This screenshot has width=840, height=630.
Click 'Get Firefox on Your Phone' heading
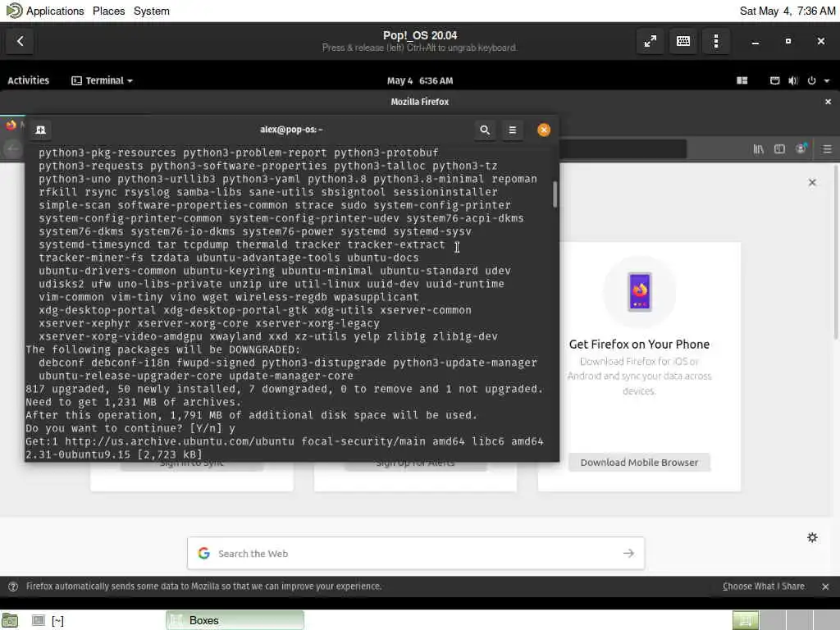(639, 344)
